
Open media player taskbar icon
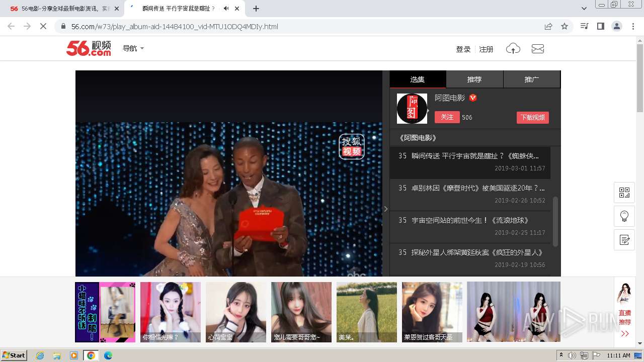click(x=74, y=355)
